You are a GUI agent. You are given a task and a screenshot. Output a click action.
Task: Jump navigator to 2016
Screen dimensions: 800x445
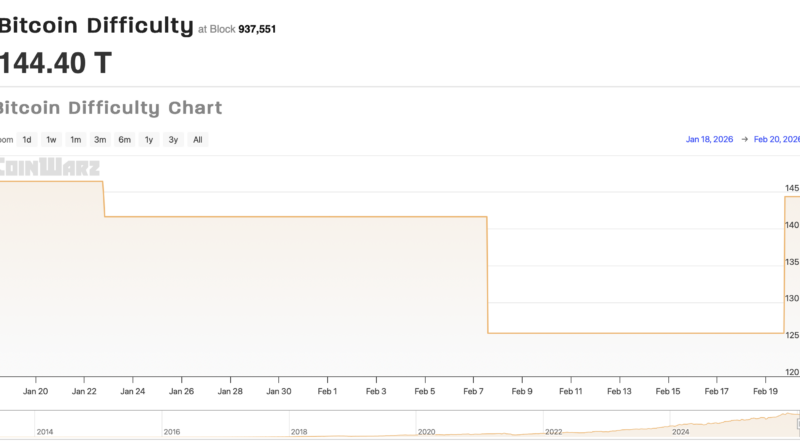[172, 432]
